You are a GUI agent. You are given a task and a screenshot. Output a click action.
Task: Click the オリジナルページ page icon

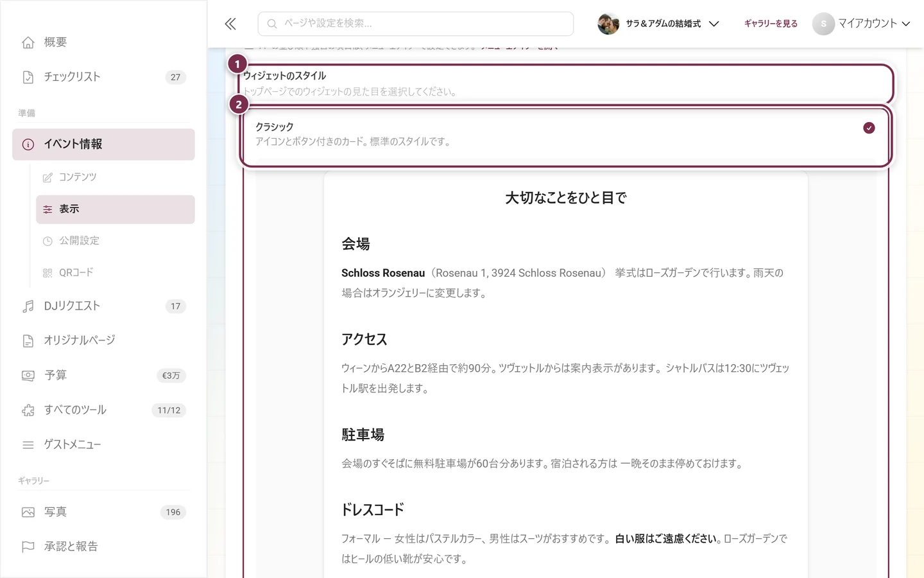coord(28,340)
